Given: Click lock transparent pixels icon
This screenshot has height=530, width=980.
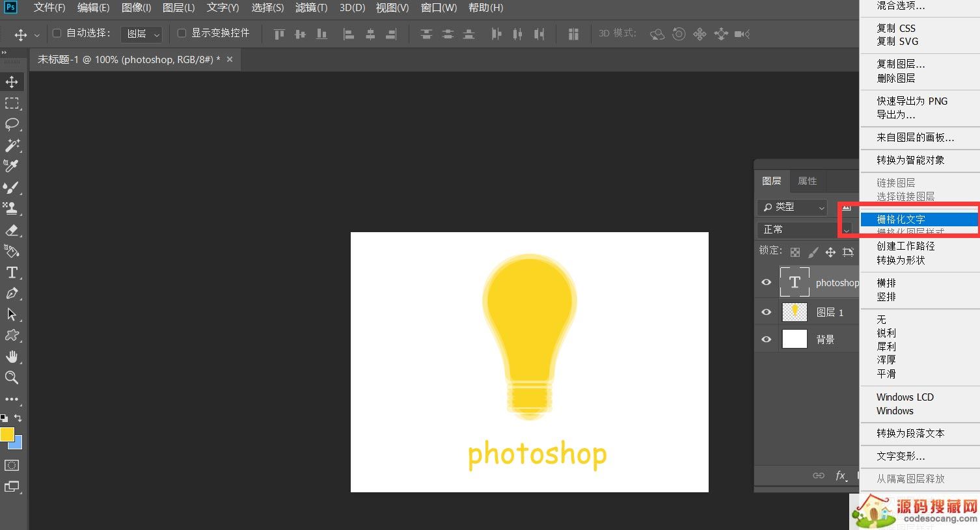Looking at the screenshot, I should coord(795,252).
